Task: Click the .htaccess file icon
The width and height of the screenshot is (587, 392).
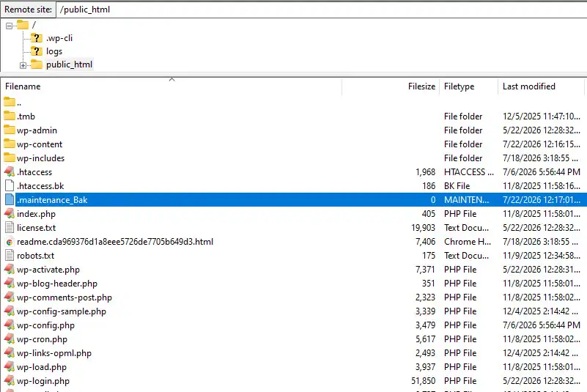Action: pos(10,172)
